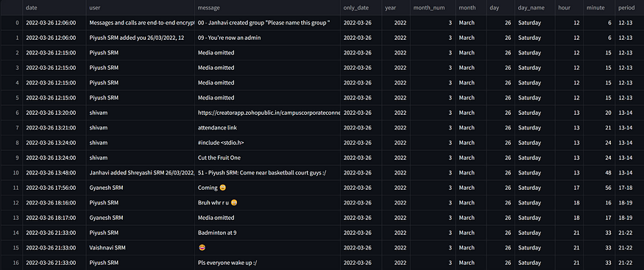Select the minute column header
This screenshot has width=644, height=270.
click(599, 8)
